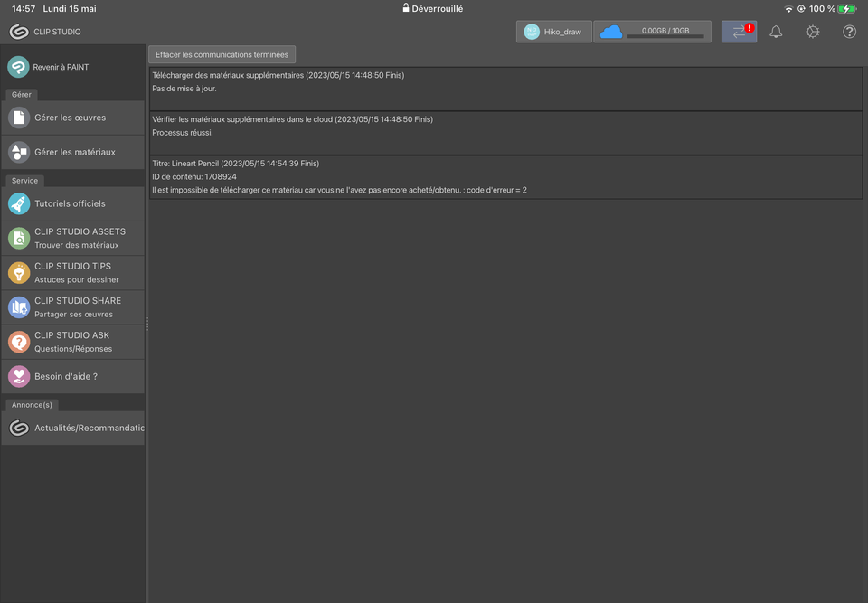Open notifications via the bell icon
Image resolution: width=868 pixels, height=603 pixels.
pos(776,31)
